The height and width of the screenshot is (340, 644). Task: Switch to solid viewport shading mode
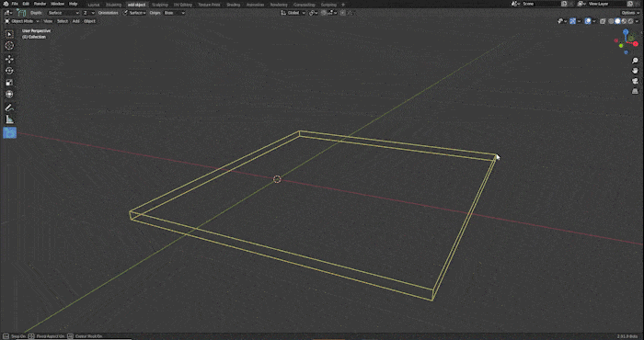coord(617,21)
